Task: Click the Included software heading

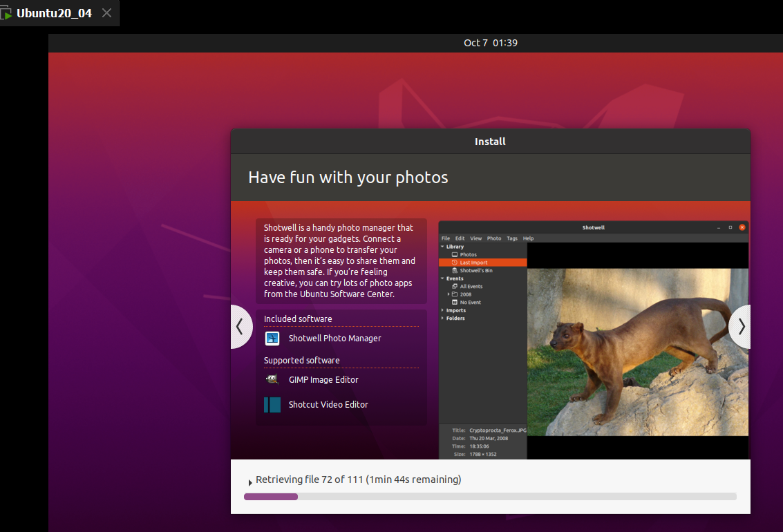Action: pyautogui.click(x=298, y=319)
